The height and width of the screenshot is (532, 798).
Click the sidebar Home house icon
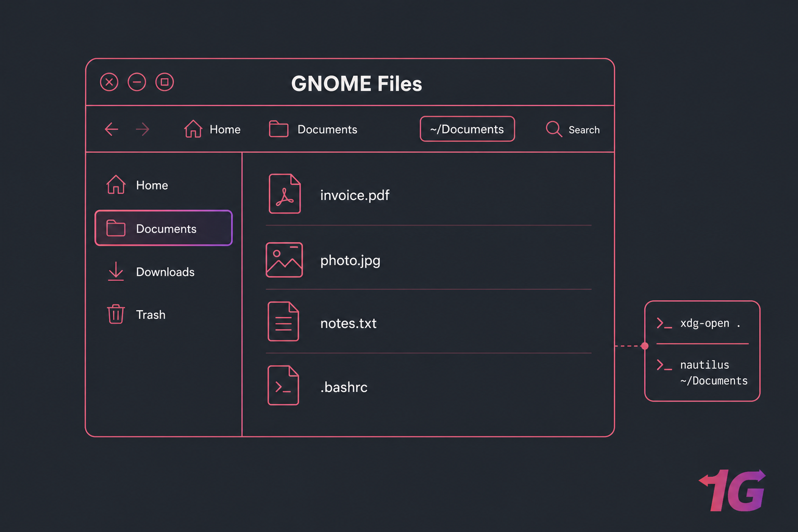pyautogui.click(x=116, y=184)
